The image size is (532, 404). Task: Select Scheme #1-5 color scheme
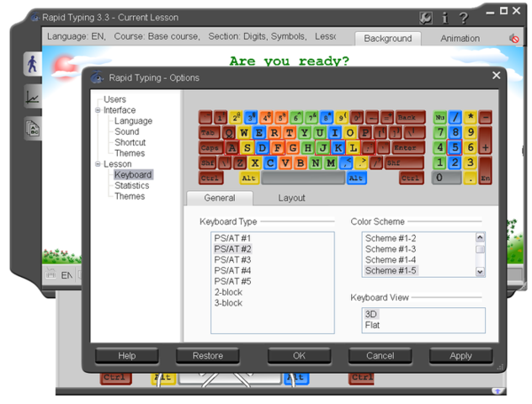391,271
